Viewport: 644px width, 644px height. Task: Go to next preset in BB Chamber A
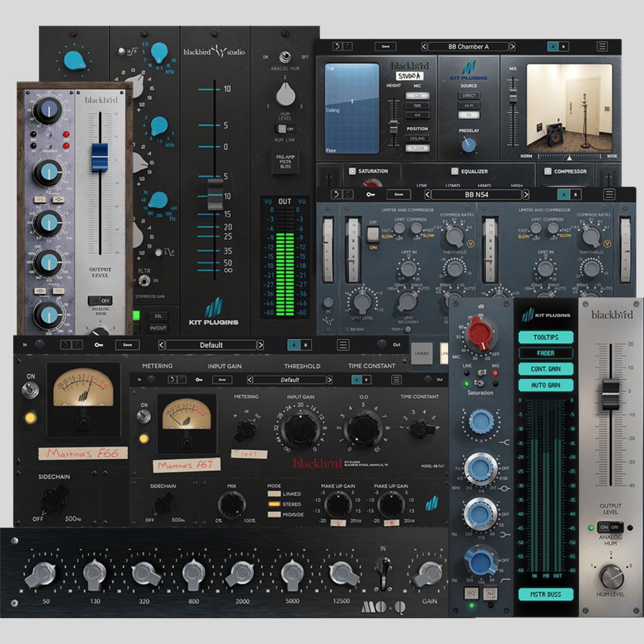point(513,47)
